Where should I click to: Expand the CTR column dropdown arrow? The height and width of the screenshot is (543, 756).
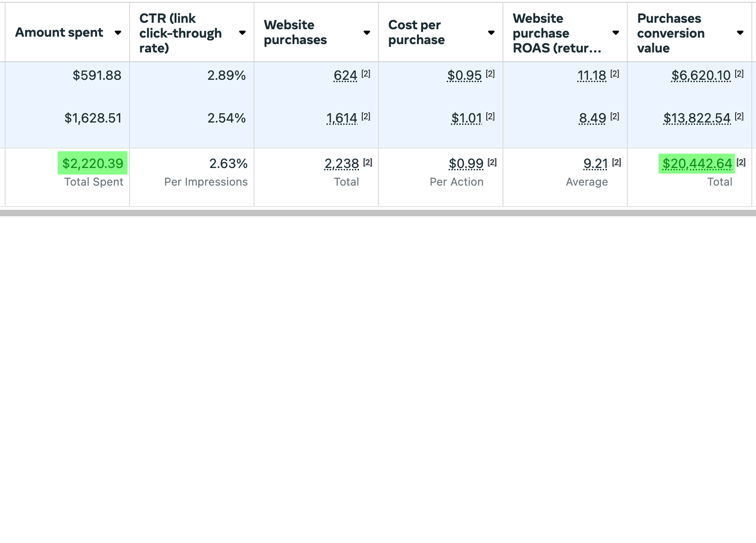242,33
